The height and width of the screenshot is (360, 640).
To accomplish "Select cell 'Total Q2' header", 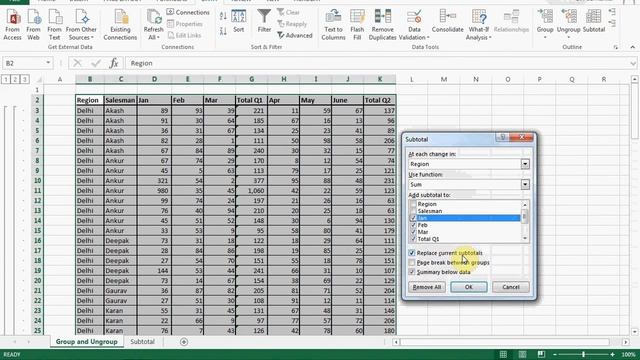I will pyautogui.click(x=379, y=100).
